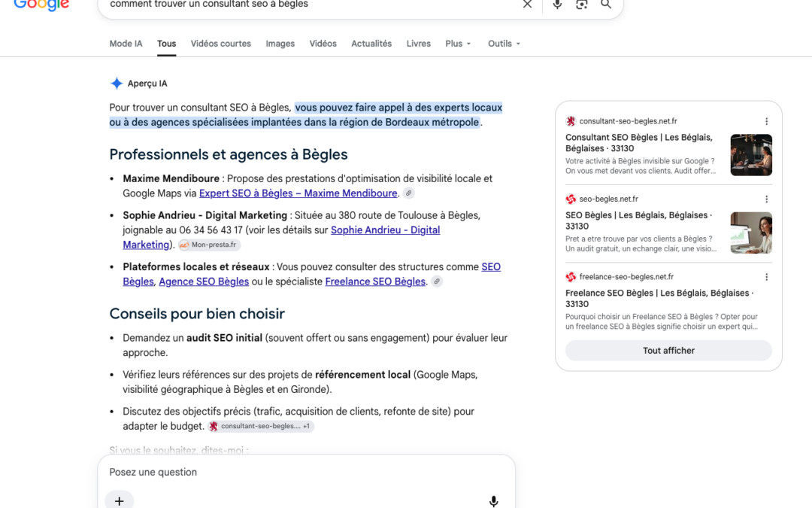Open Consultant SEO Bègles result title
Image resolution: width=812 pixels, height=508 pixels.
(639, 142)
